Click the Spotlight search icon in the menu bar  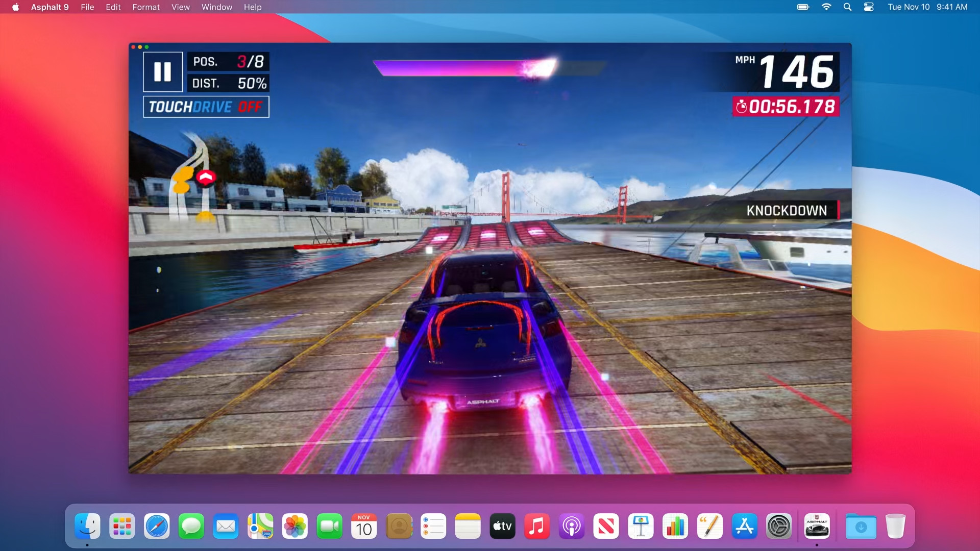click(x=848, y=7)
